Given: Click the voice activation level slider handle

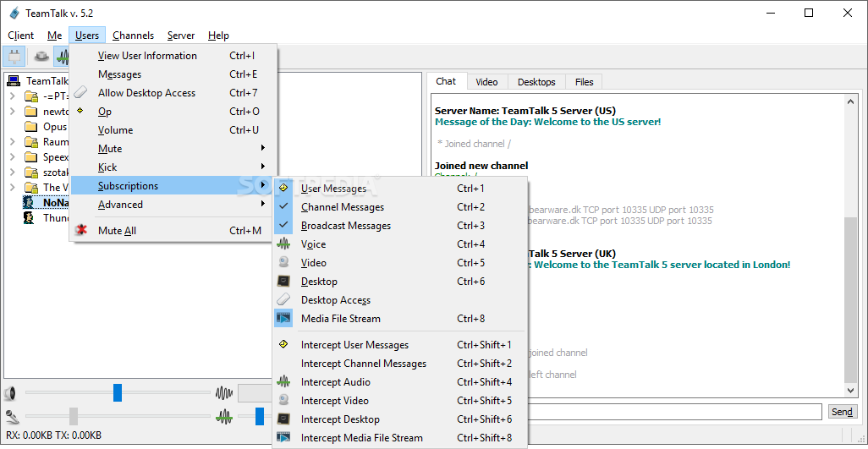Looking at the screenshot, I should coord(260,416).
